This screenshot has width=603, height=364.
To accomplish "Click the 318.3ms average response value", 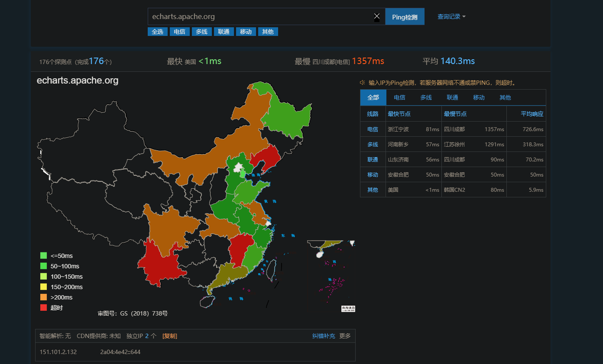I will click(533, 144).
